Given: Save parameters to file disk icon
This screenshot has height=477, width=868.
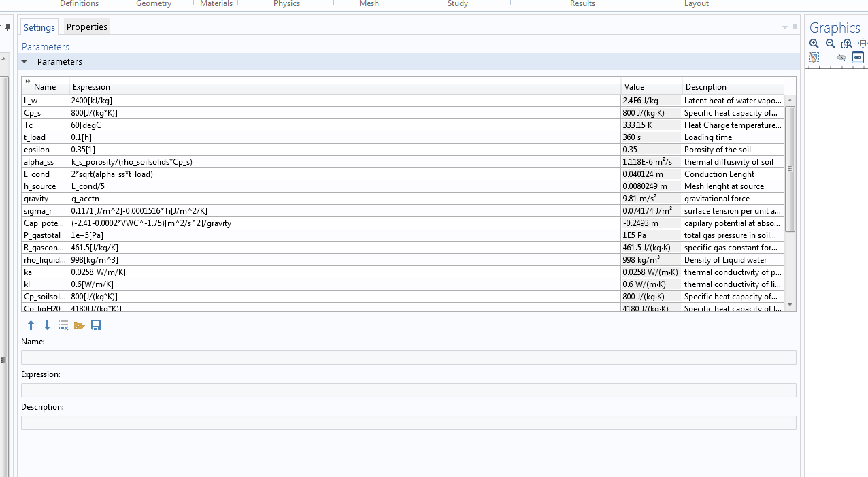Looking at the screenshot, I should [x=96, y=326].
